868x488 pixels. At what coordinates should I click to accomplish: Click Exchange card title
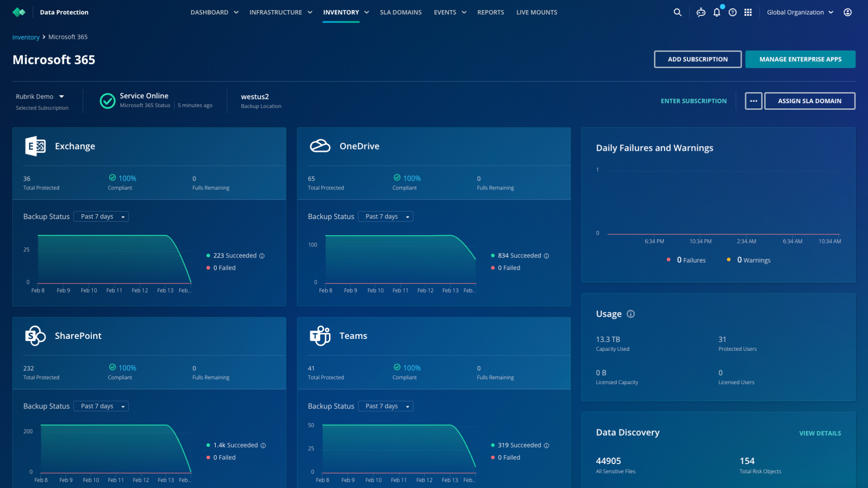point(75,146)
